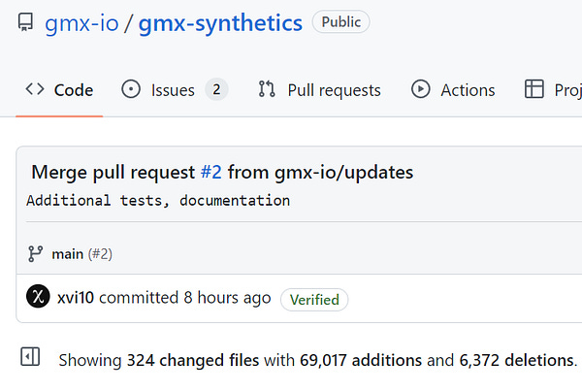Viewport: 582px width, 392px height.
Task: Open the Pull requests tab
Action: click(x=319, y=90)
